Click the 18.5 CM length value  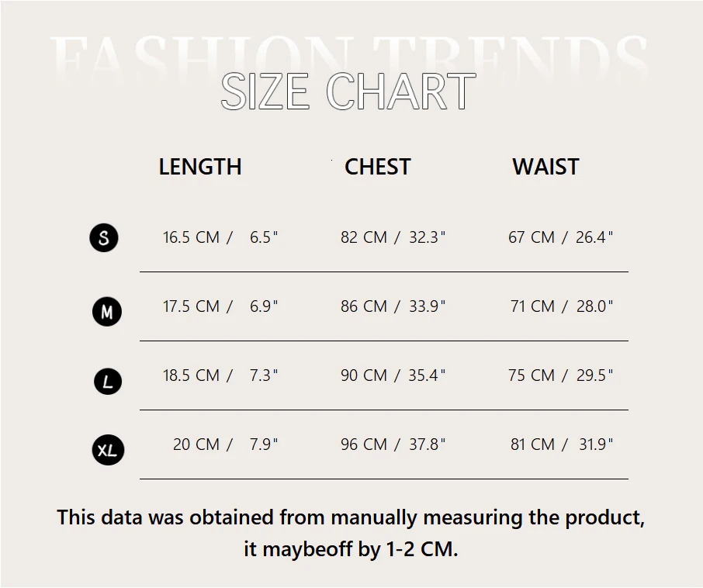click(x=191, y=375)
